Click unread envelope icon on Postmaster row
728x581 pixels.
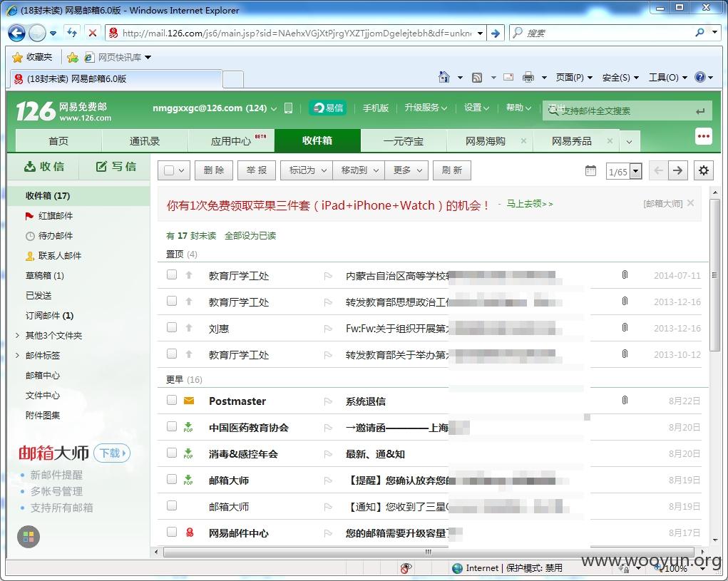189,401
